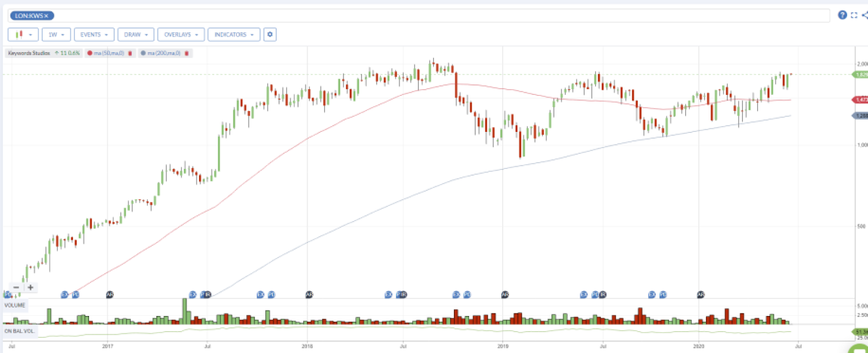Click the AR event marker near 2020
Screen dimensions: 868x353
(701, 295)
